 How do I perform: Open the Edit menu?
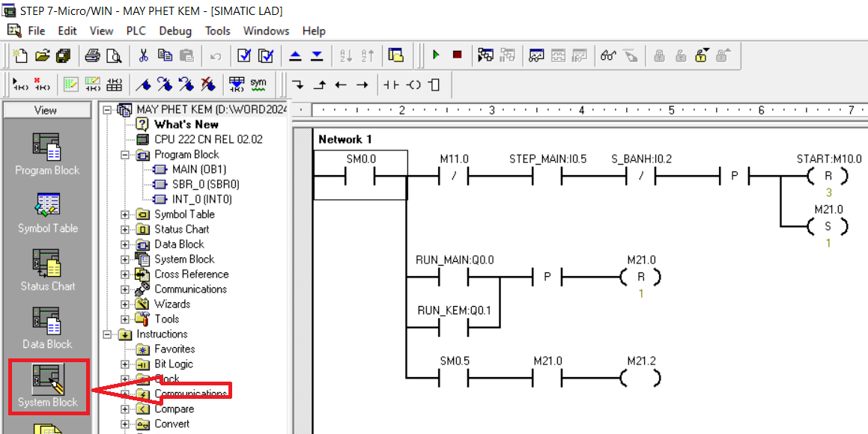[x=67, y=31]
